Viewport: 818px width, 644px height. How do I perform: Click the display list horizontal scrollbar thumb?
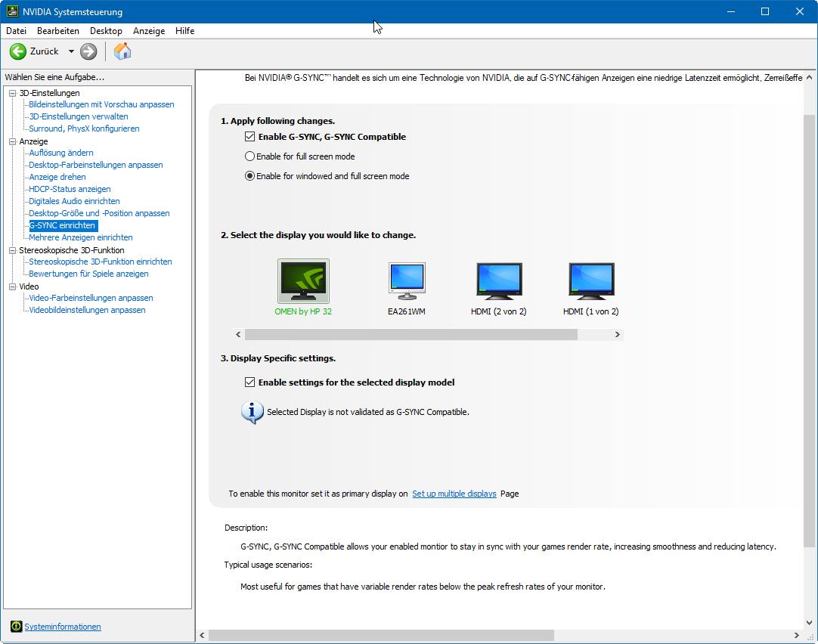click(x=411, y=334)
